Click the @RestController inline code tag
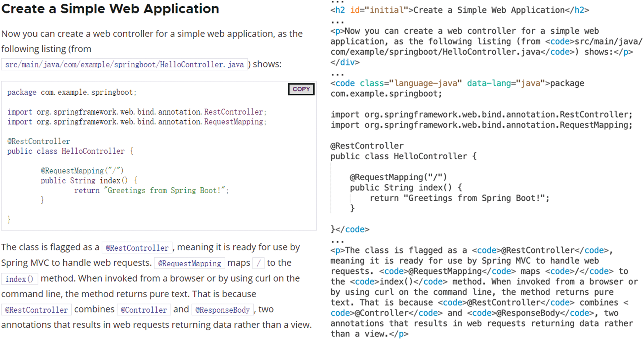644x340 pixels. 137,247
